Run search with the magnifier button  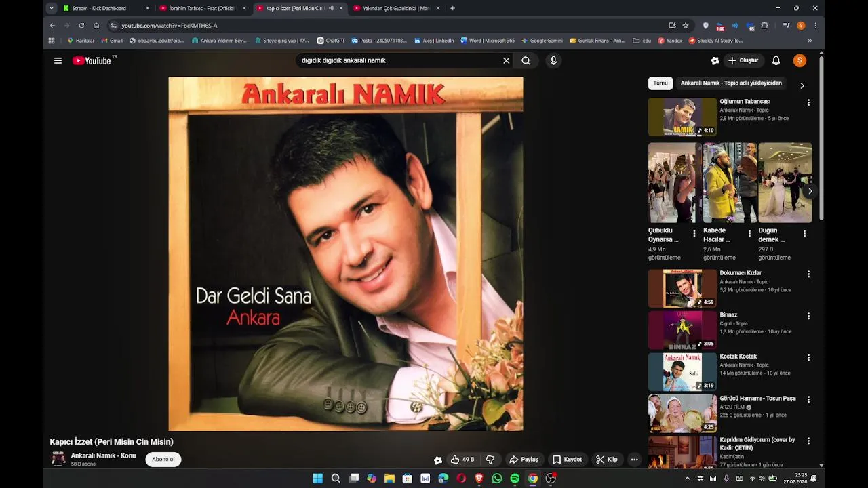[x=526, y=60]
